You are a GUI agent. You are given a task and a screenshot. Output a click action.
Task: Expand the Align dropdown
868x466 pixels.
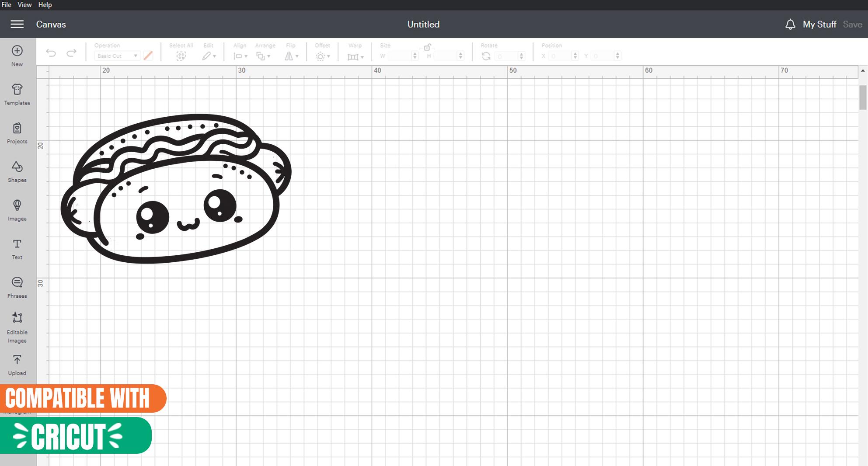click(x=240, y=56)
